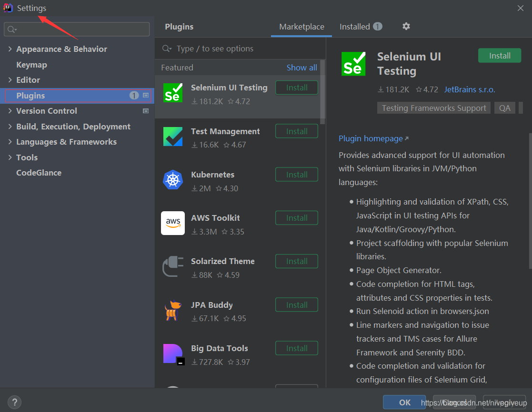Click Show all featured plugins link
The width and height of the screenshot is (532, 412).
pos(301,68)
